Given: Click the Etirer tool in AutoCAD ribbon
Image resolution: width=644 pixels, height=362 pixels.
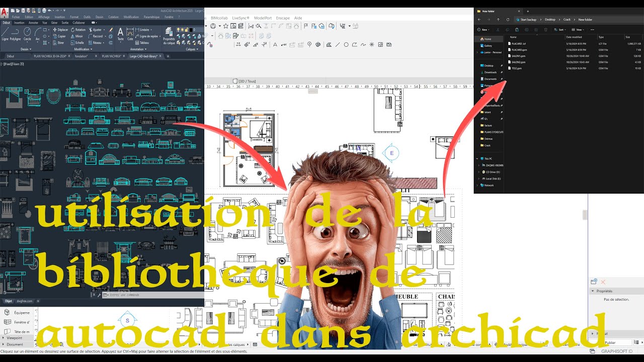Looking at the screenshot, I should [x=58, y=43].
